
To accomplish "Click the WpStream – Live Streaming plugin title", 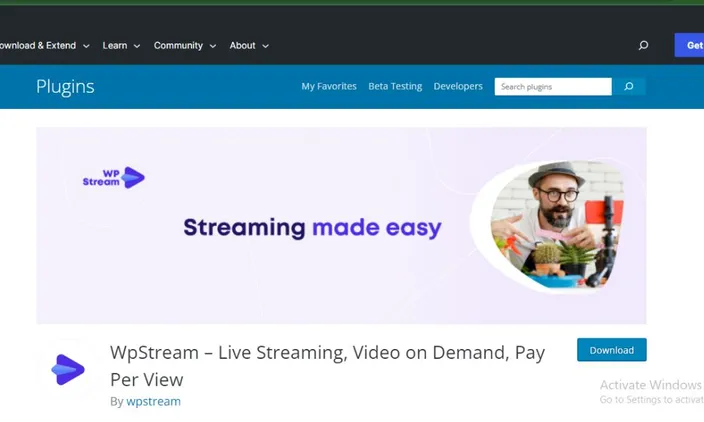I will [327, 366].
